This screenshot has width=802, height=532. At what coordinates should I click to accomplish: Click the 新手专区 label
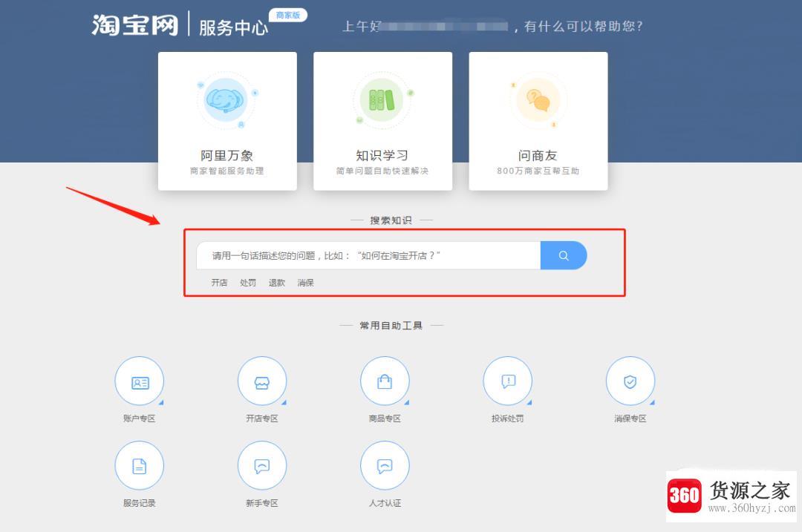[x=262, y=503]
